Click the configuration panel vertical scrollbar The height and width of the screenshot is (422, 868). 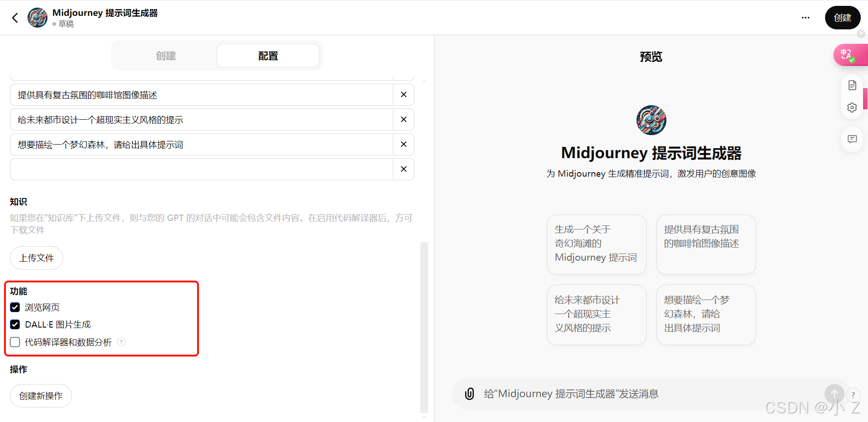coord(424,328)
